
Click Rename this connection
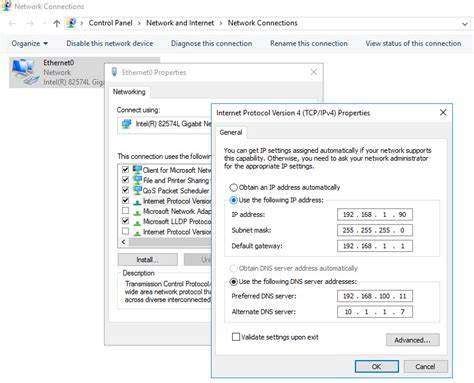(x=309, y=44)
